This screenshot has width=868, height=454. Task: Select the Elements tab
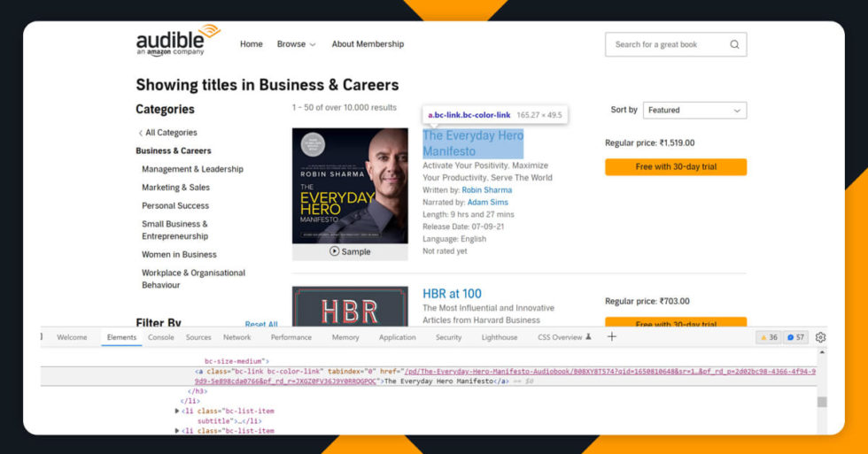[x=121, y=337]
